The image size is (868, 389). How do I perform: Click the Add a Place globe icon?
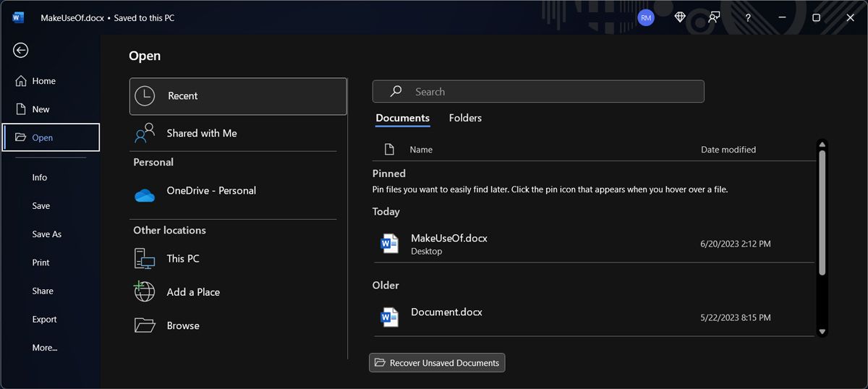click(145, 291)
